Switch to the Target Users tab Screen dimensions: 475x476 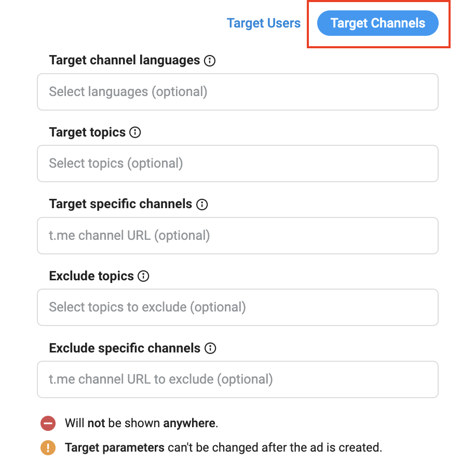264,23
